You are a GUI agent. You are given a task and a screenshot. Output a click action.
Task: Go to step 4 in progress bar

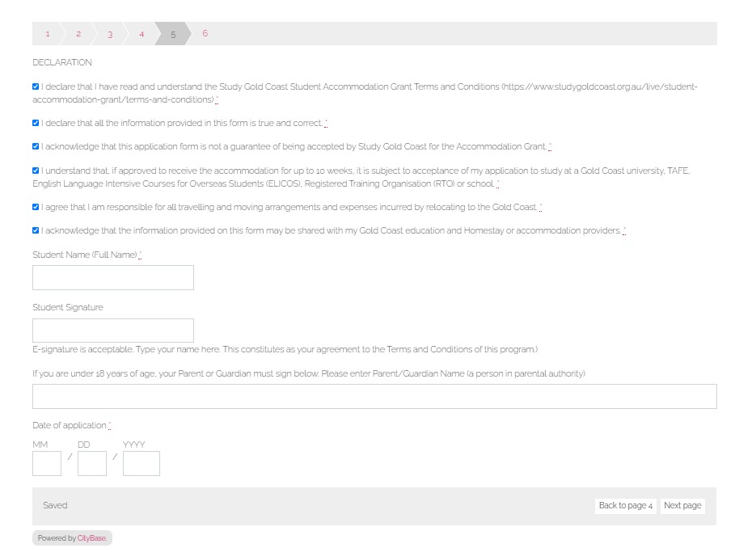click(141, 34)
